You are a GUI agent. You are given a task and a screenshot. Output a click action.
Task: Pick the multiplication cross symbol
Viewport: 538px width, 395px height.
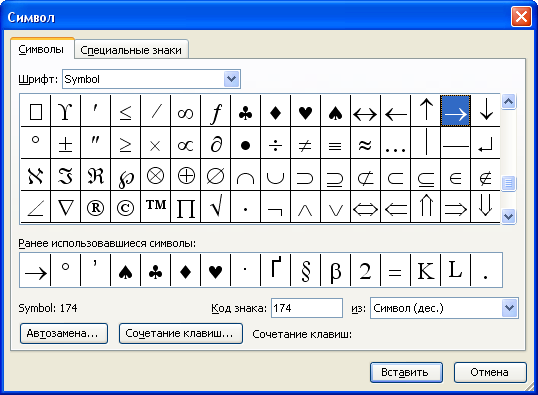155,143
